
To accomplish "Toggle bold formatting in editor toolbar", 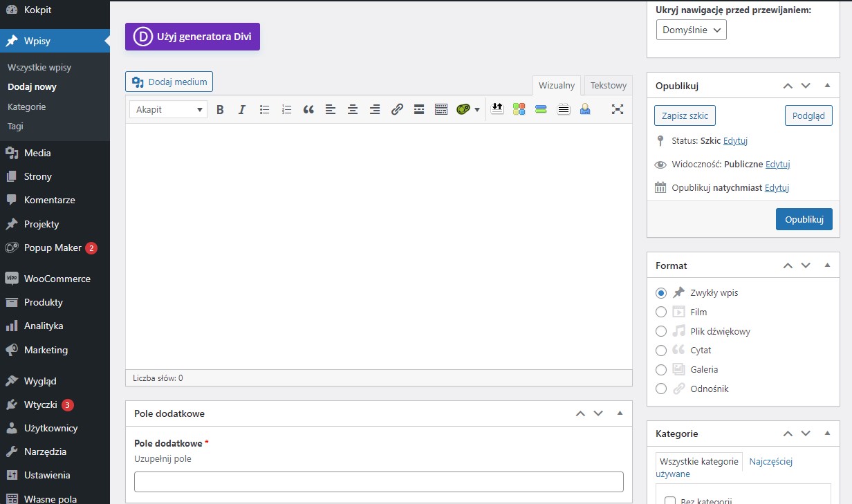I will [220, 109].
